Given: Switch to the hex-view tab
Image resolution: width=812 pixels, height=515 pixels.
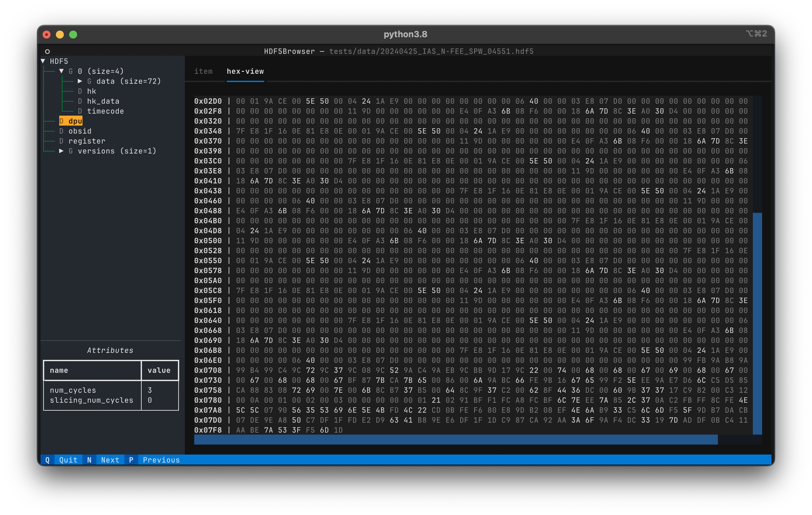Looking at the screenshot, I should point(245,70).
